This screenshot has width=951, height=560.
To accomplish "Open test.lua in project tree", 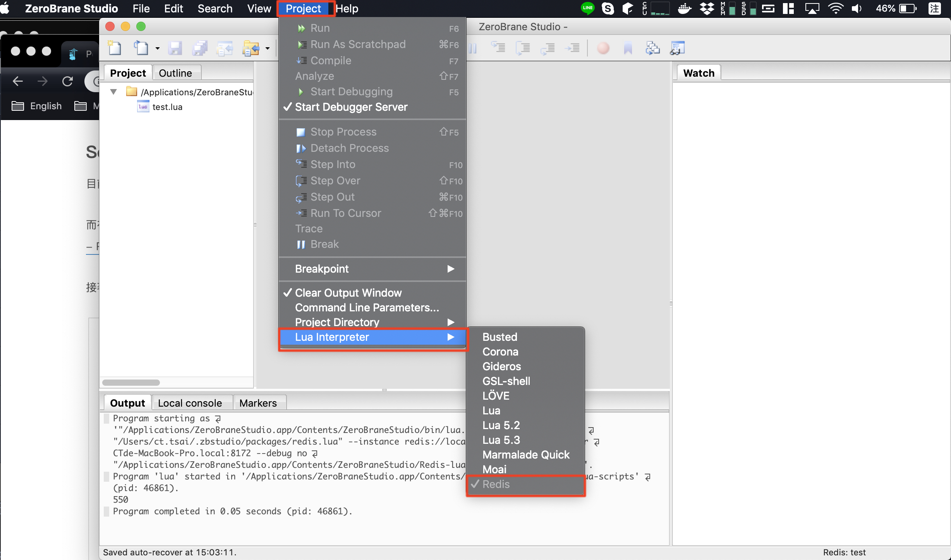I will pos(167,107).
